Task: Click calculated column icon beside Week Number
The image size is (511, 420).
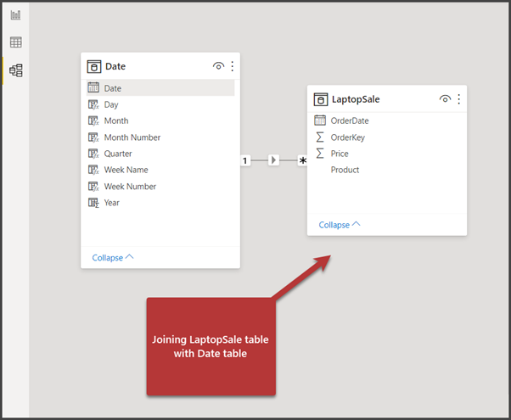Action: (93, 187)
